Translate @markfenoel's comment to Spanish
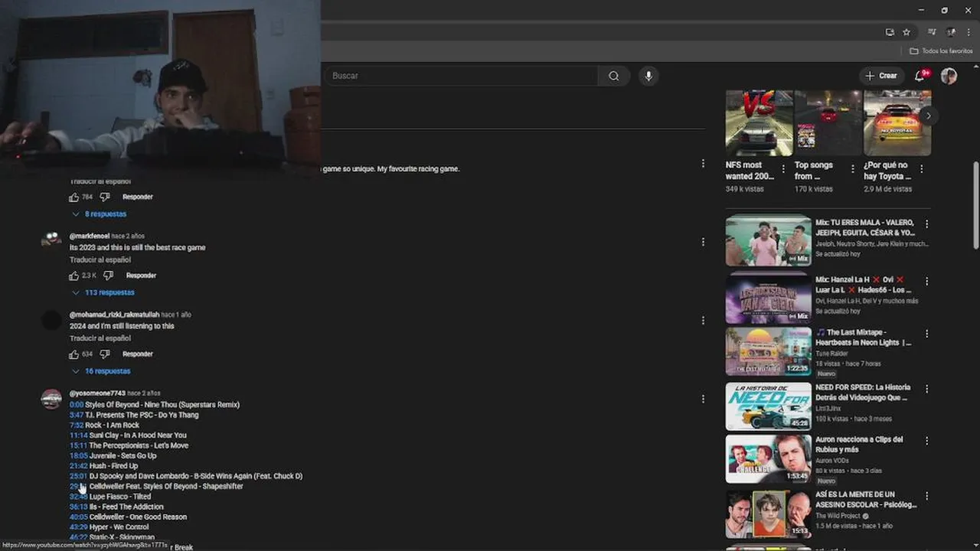The height and width of the screenshot is (551, 980). (100, 259)
